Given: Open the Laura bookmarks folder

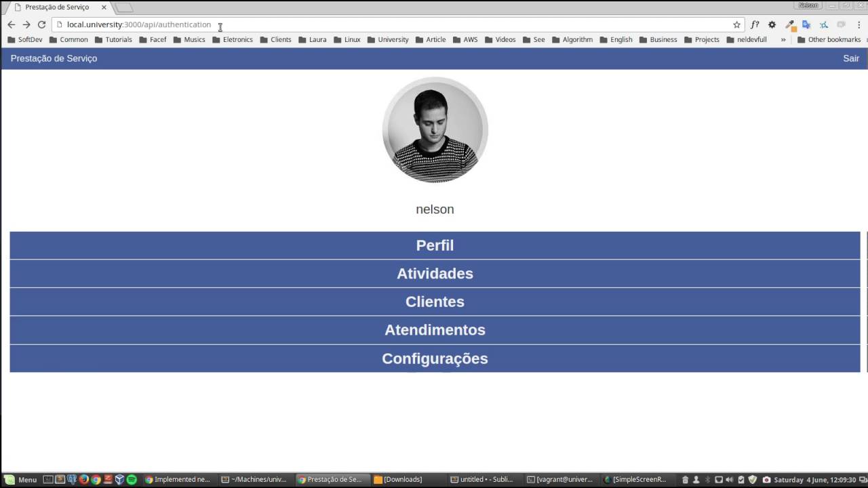Looking at the screenshot, I should (313, 39).
